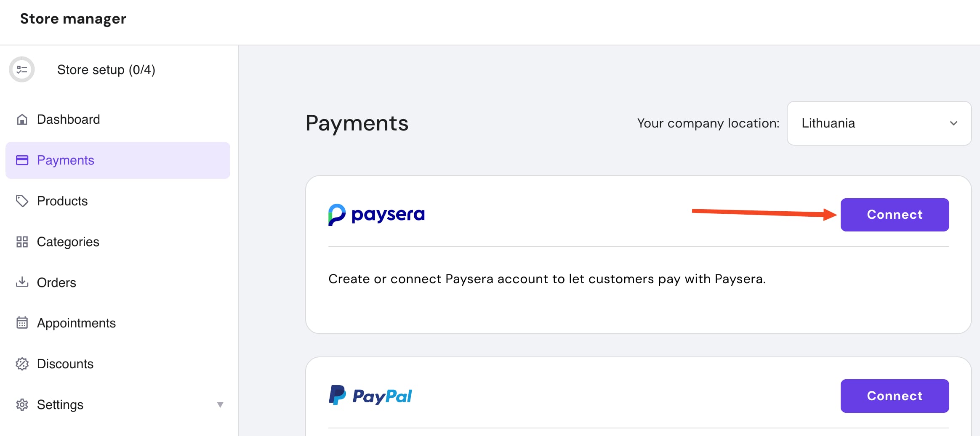
Task: Click the Lithuania dropdown chevron
Action: (x=953, y=123)
